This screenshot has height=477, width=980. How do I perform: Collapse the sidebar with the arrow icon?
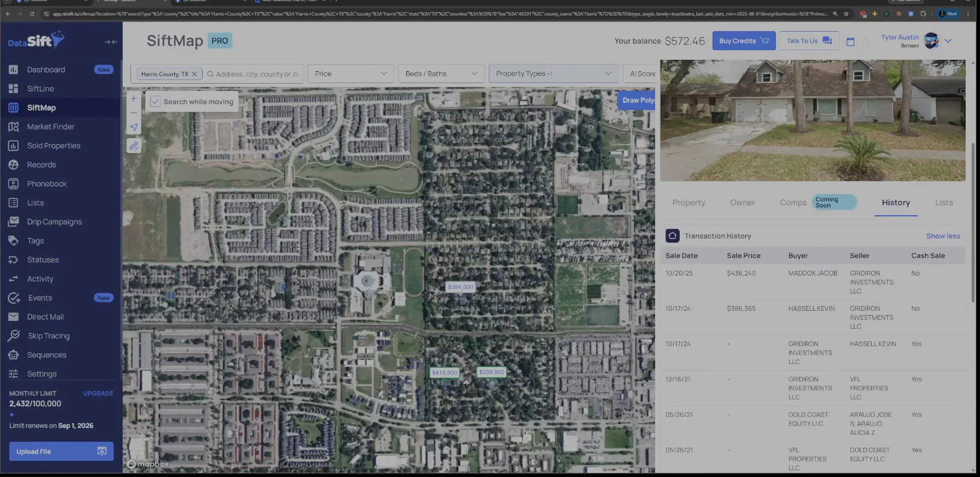click(111, 42)
